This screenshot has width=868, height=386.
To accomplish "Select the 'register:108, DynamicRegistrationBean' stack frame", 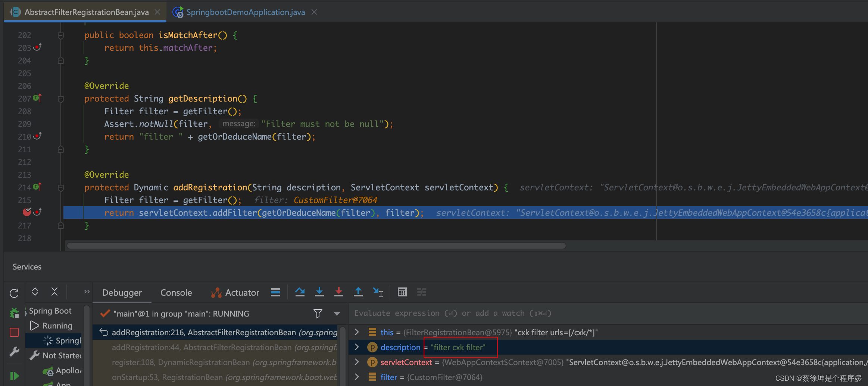I will 215,362.
